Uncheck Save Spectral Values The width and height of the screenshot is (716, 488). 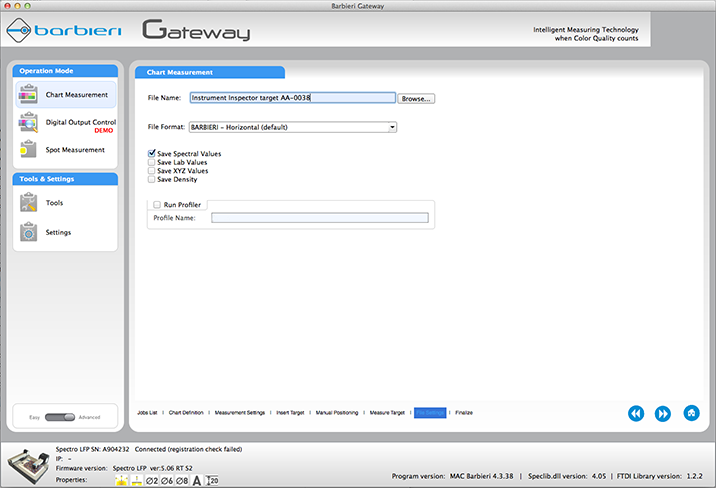[x=152, y=153]
